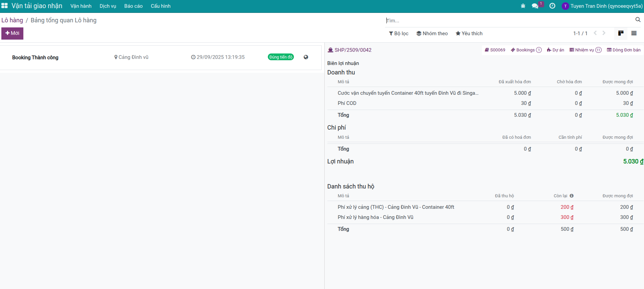The width and height of the screenshot is (644, 289).
Task: Switch to list view
Action: tap(634, 33)
